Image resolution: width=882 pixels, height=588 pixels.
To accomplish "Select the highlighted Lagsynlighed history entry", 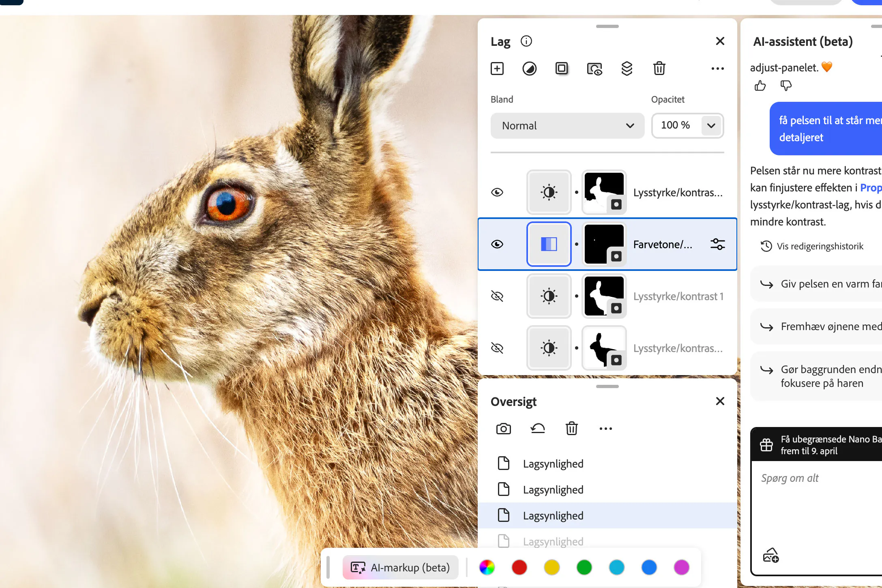I will [553, 515].
